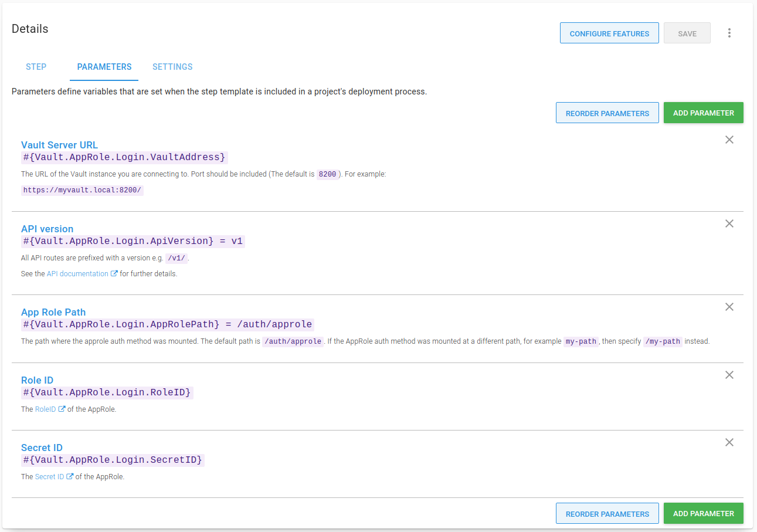
Task: Open the API documentation external link icon
Action: pos(114,273)
